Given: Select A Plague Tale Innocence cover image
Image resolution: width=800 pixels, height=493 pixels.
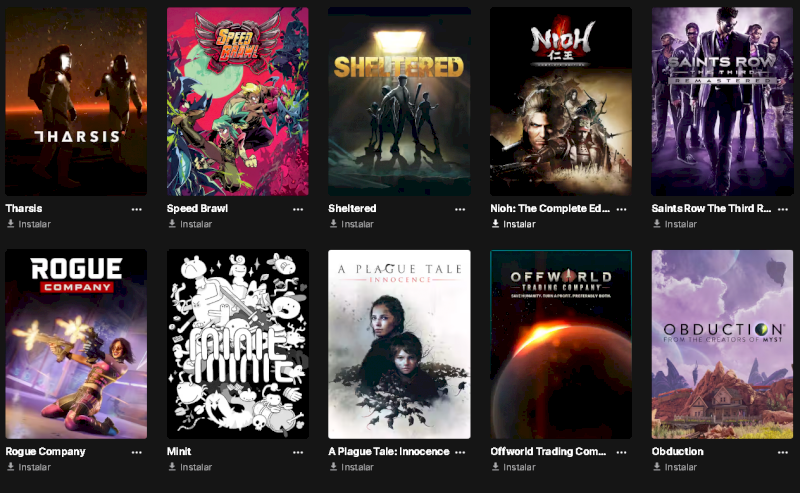Looking at the screenshot, I should pyautogui.click(x=399, y=344).
